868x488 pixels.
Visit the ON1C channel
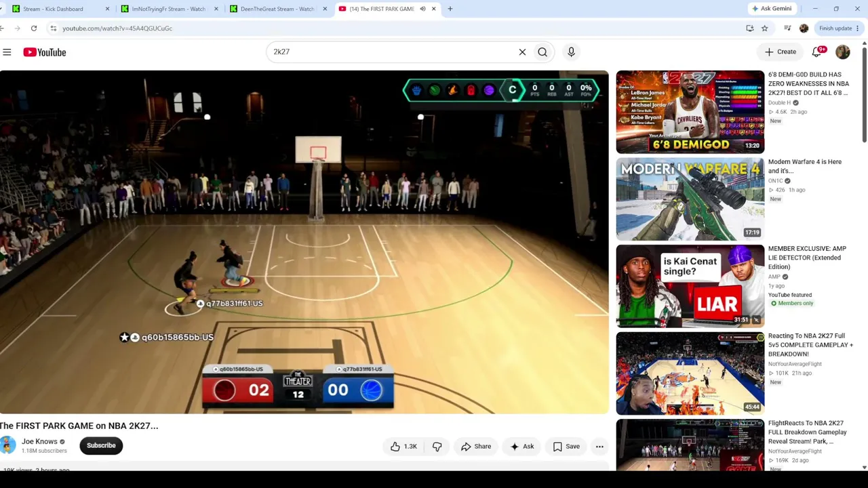[x=775, y=181]
